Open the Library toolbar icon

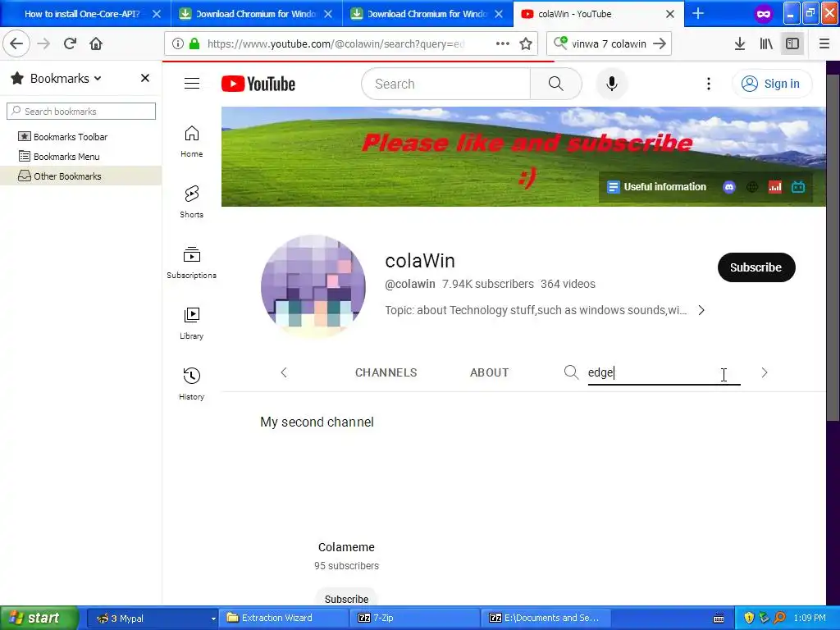pos(766,43)
